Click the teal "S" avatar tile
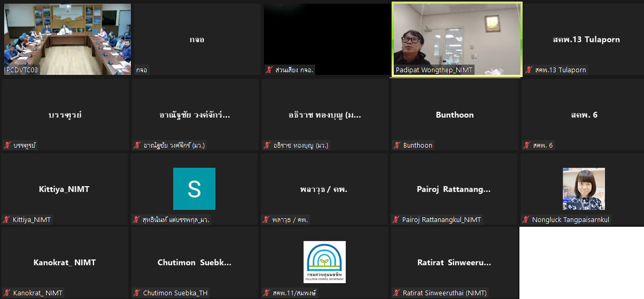 tap(194, 189)
